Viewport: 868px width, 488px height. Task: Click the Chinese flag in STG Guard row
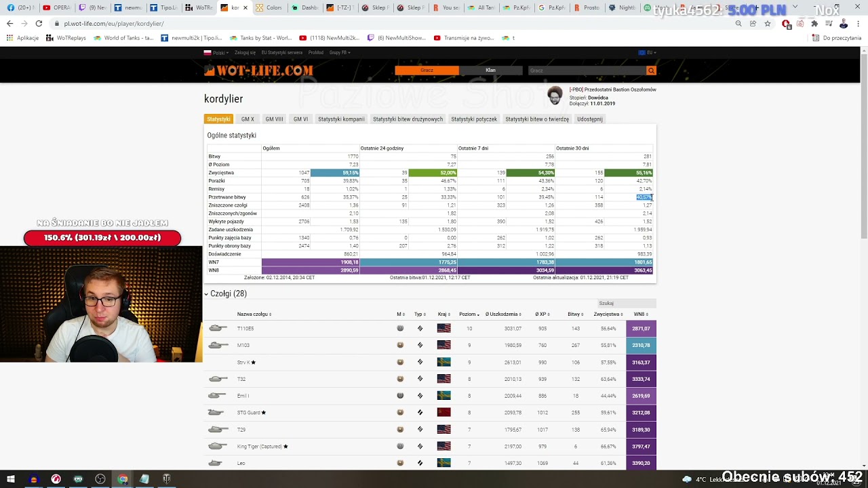pyautogui.click(x=443, y=413)
